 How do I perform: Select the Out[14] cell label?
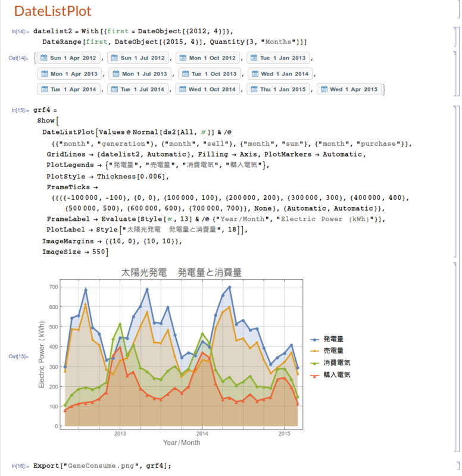click(x=18, y=58)
